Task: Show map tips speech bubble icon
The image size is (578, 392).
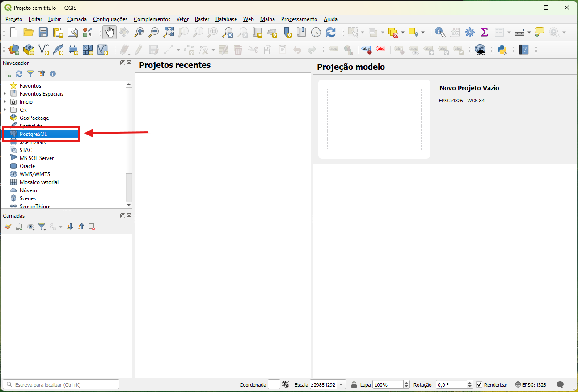Action: pyautogui.click(x=540, y=32)
